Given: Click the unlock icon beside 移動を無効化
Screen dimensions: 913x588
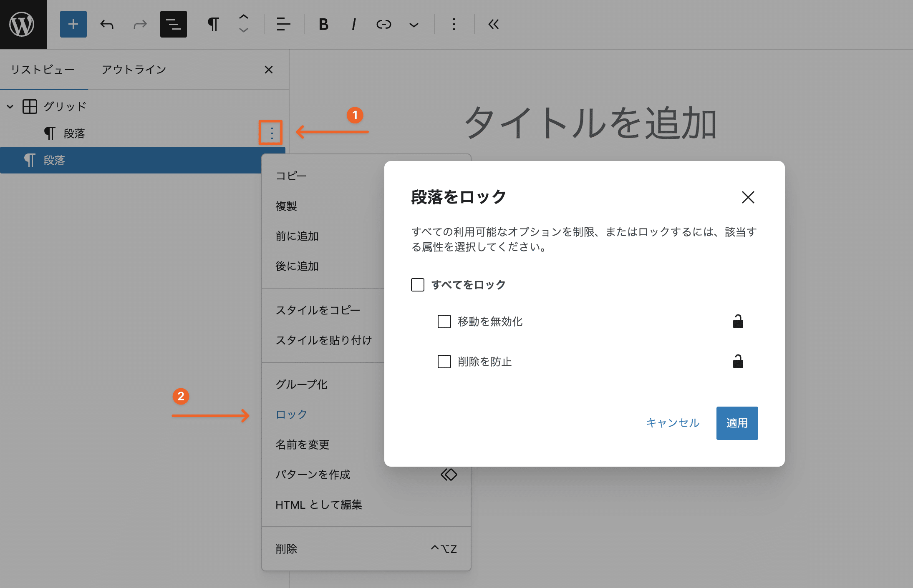Looking at the screenshot, I should (x=738, y=322).
